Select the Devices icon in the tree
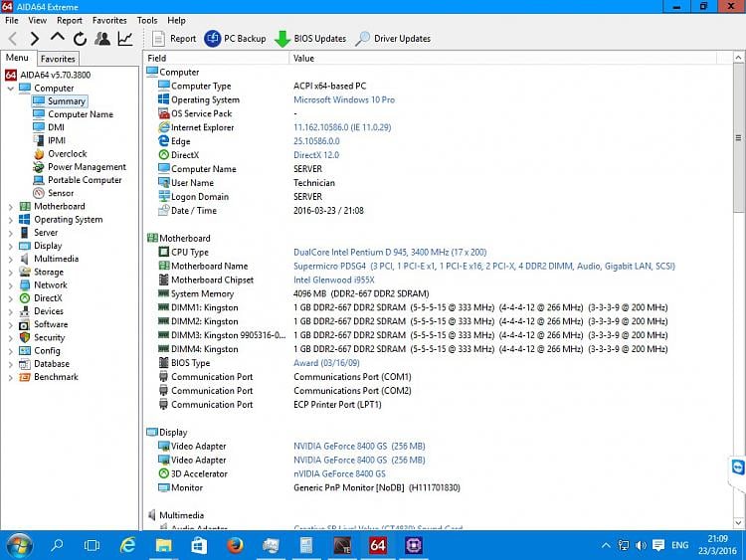The height and width of the screenshot is (560, 746). click(x=25, y=311)
